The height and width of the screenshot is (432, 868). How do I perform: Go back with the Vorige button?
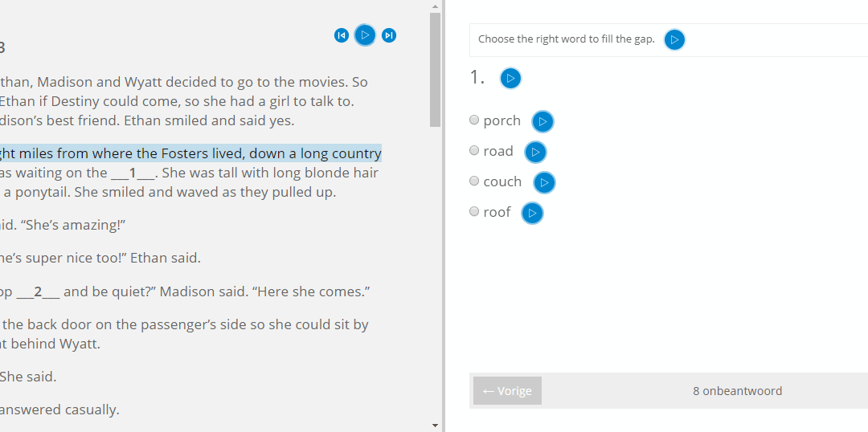(x=507, y=391)
